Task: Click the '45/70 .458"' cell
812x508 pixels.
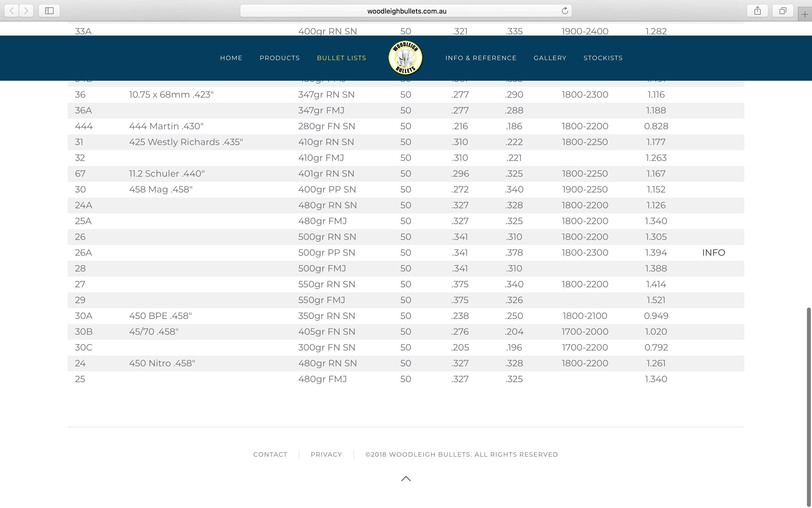Action: pyautogui.click(x=154, y=332)
